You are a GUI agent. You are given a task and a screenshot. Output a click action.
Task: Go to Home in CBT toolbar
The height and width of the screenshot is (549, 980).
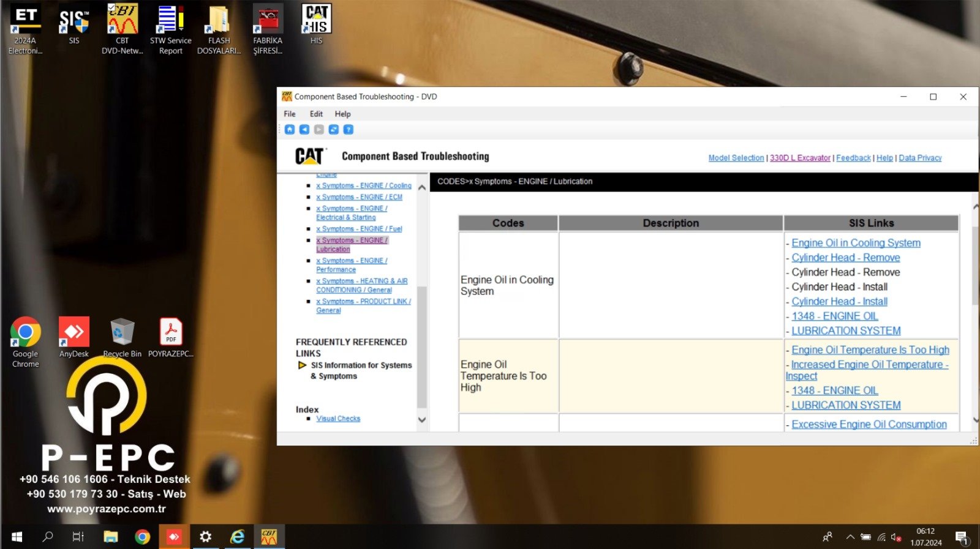click(290, 130)
